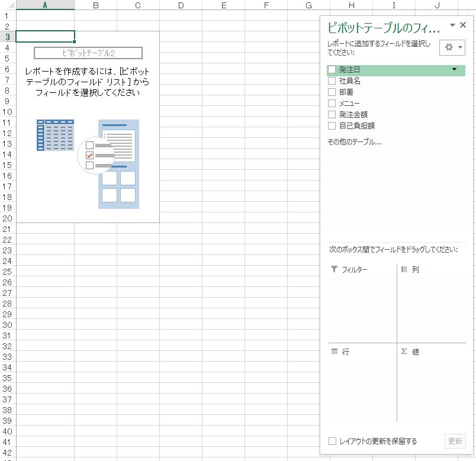Click the 行 rows icon

pyautogui.click(x=335, y=352)
